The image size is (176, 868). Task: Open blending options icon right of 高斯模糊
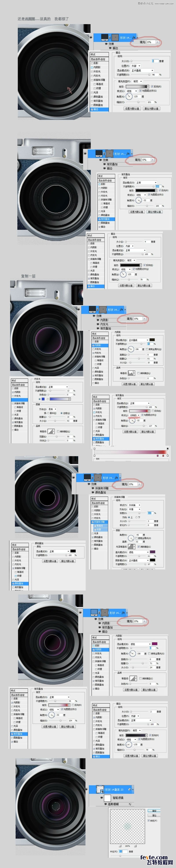coord(130,804)
